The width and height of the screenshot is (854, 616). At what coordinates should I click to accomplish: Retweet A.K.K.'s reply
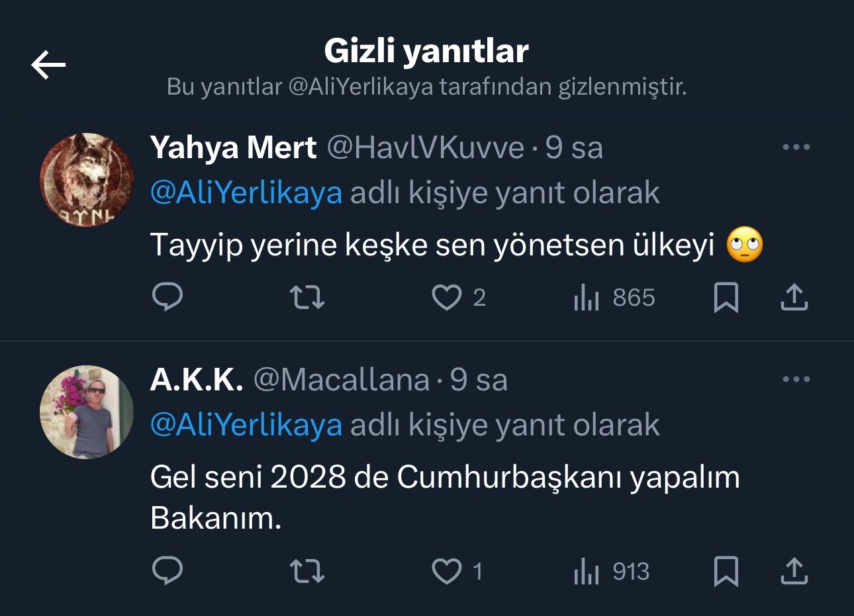coord(308,571)
